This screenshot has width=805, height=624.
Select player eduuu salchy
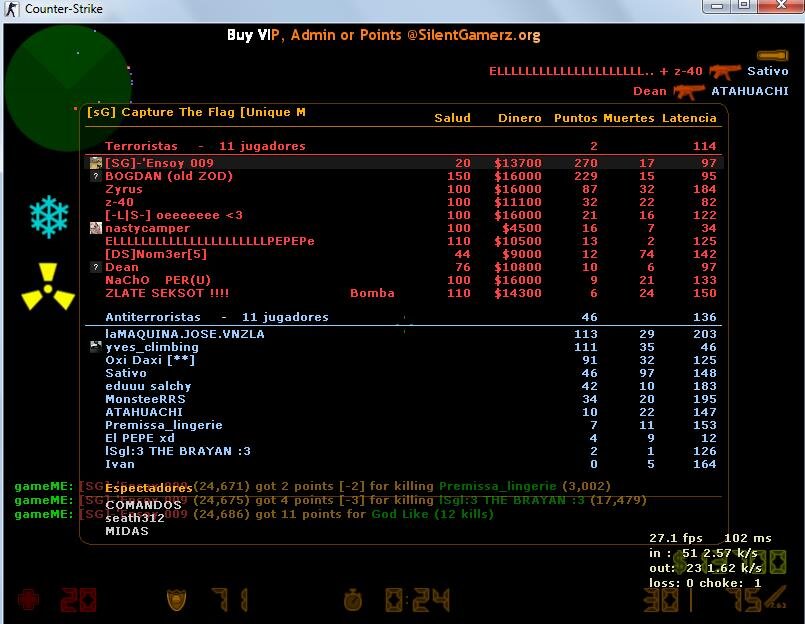(148, 386)
